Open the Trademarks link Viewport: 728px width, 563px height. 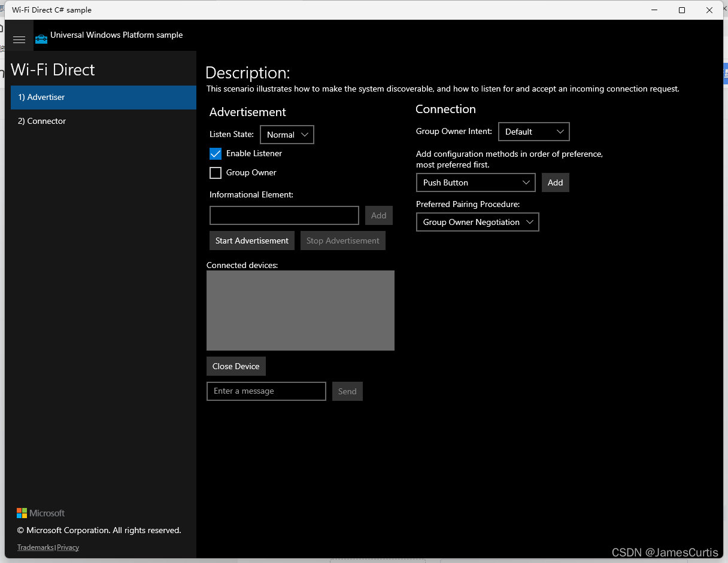35,547
